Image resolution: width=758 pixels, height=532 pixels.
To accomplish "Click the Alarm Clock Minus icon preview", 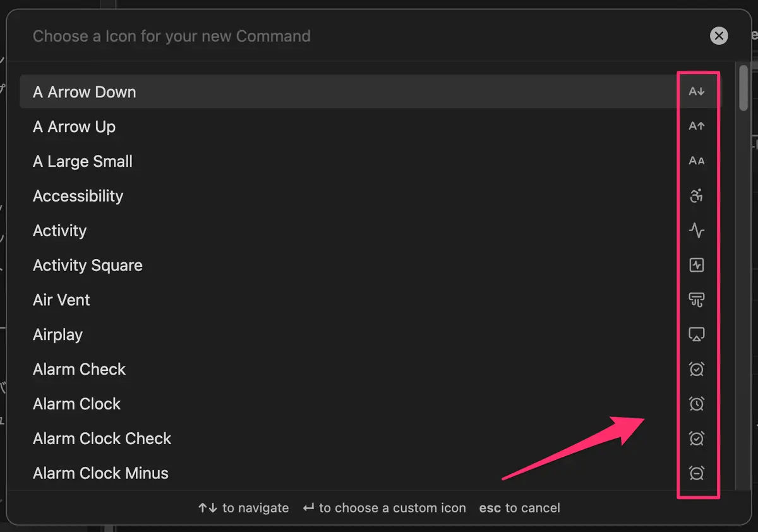I will coord(696,473).
